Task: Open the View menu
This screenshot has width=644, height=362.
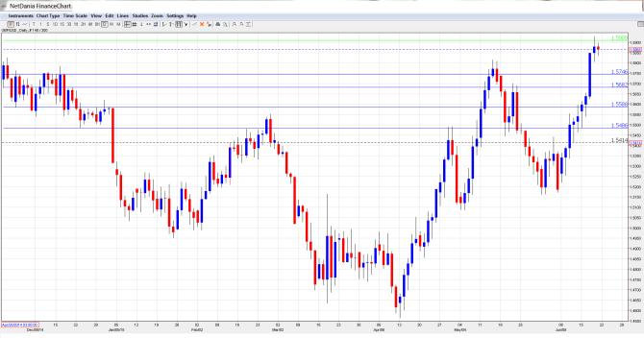Action: tap(96, 16)
